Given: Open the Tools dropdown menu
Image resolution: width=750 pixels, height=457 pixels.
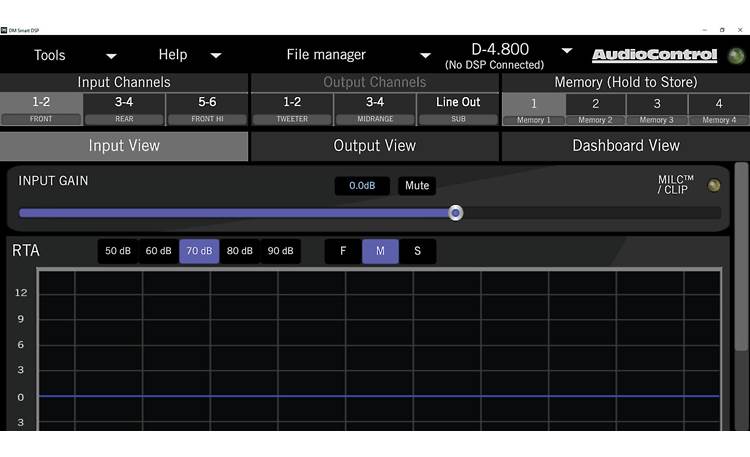Looking at the screenshot, I should click(x=75, y=55).
